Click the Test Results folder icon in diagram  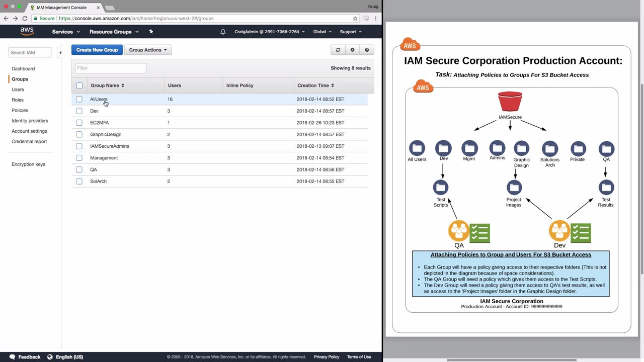point(606,188)
